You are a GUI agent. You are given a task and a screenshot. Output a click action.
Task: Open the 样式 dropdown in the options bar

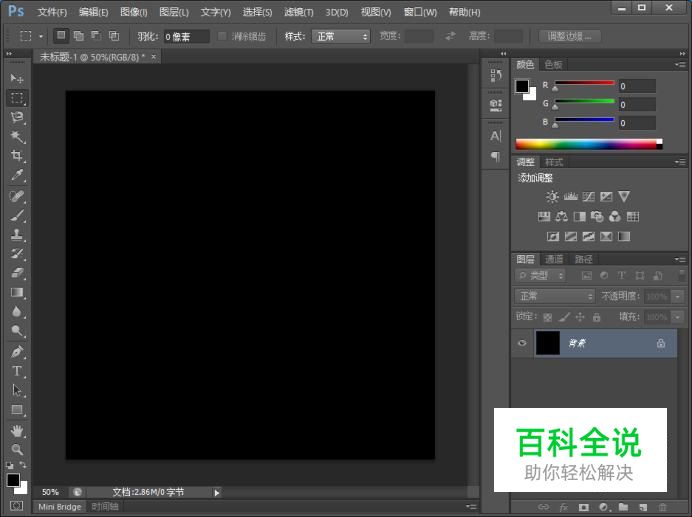(x=341, y=36)
